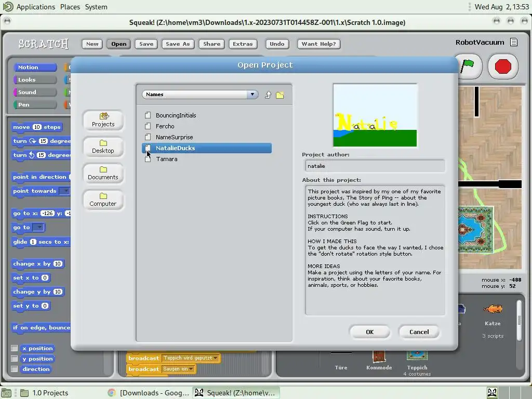
Task: Open the 1.0 Projects taskbar window
Action: [x=44, y=393]
